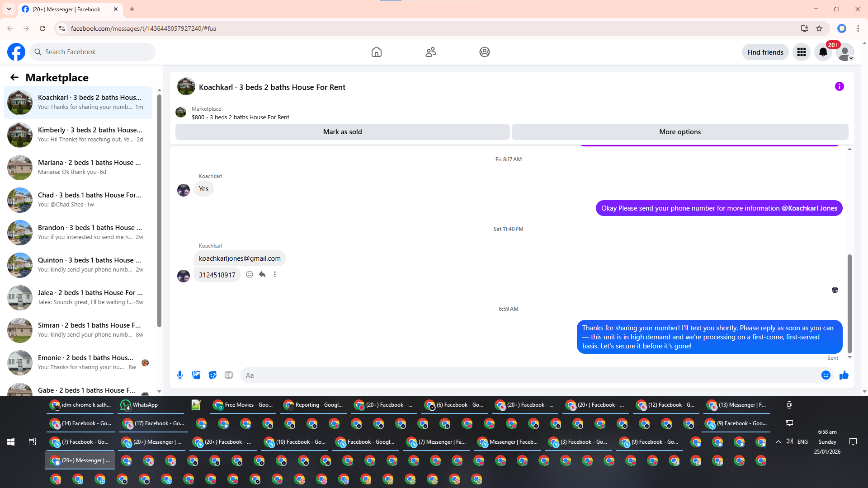Open the tab search dropdown

coord(9,9)
